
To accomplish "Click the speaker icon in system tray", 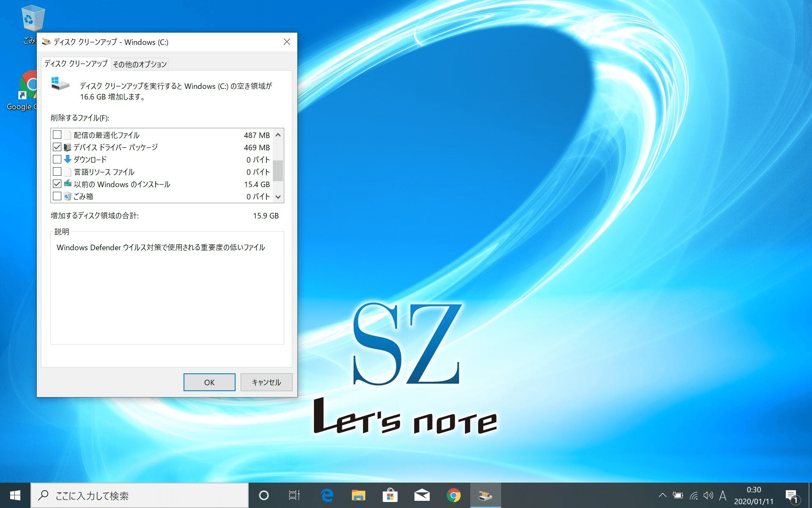I will pyautogui.click(x=709, y=495).
